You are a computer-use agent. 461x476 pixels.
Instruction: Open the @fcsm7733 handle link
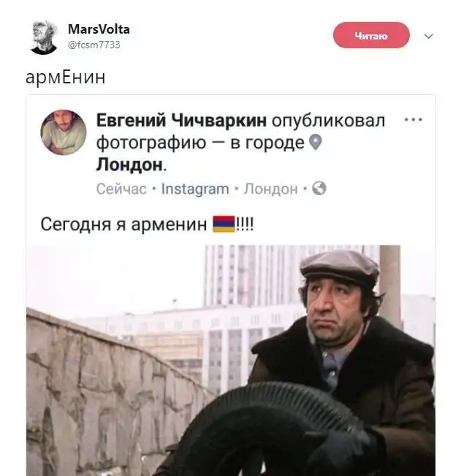[x=94, y=45]
